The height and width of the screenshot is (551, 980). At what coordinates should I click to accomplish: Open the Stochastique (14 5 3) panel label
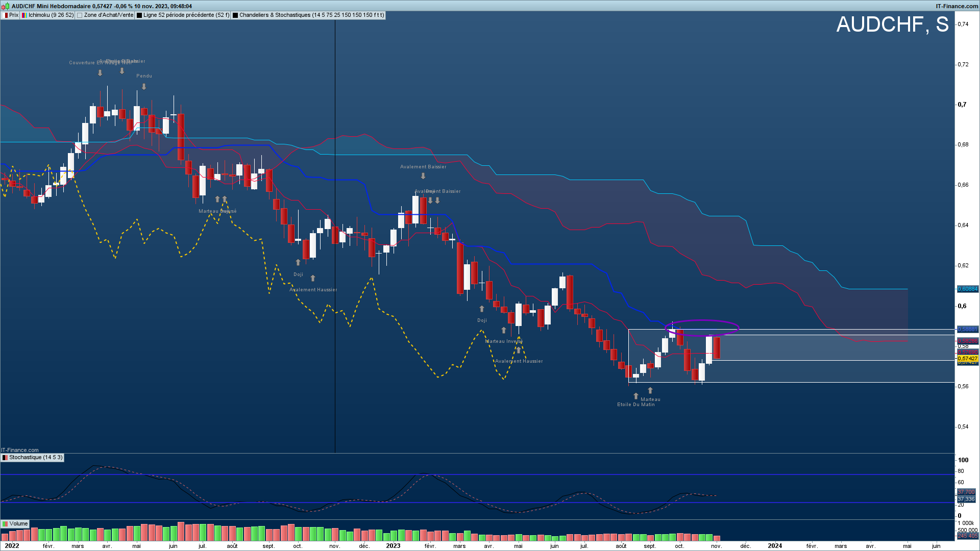click(x=36, y=458)
